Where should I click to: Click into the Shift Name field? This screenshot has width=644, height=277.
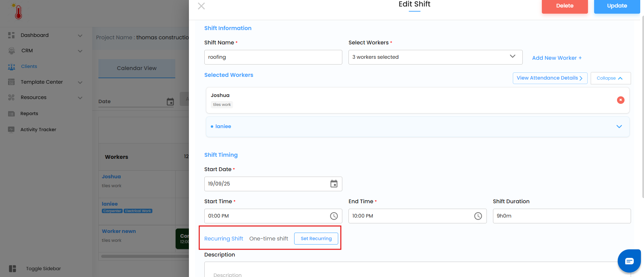[x=273, y=57]
